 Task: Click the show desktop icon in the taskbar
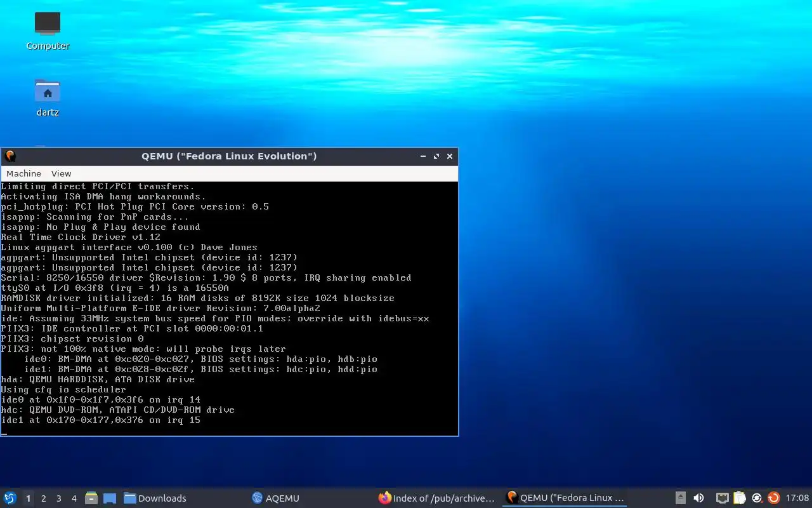pos(109,498)
